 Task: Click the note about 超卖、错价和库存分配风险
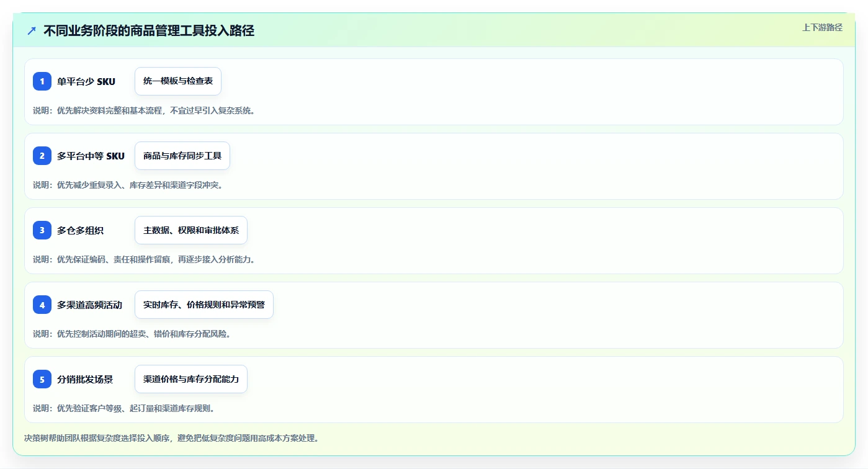(x=132, y=334)
